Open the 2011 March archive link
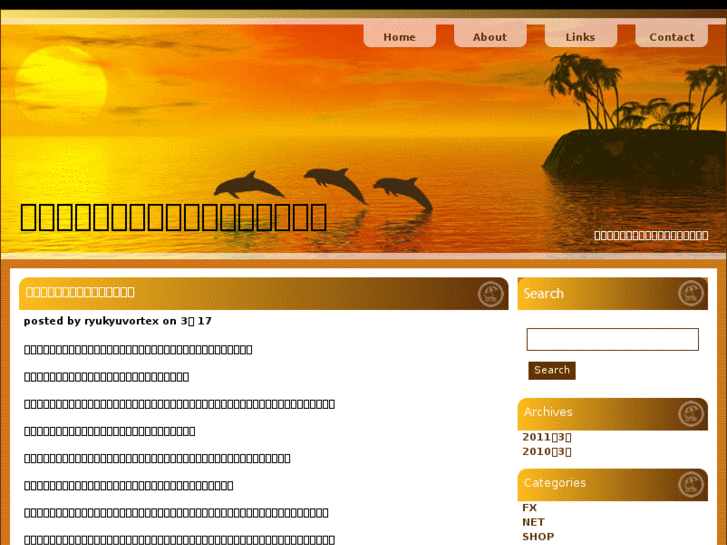The height and width of the screenshot is (545, 727). pyautogui.click(x=547, y=437)
